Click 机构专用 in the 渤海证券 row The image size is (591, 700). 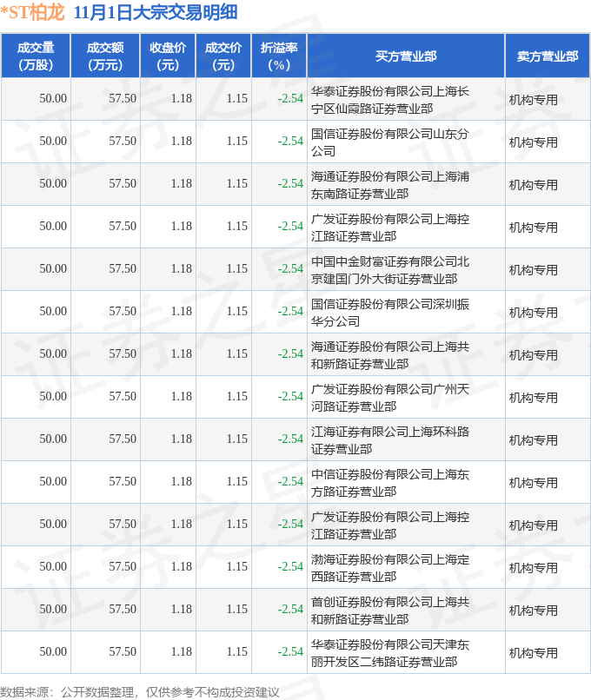(x=534, y=568)
